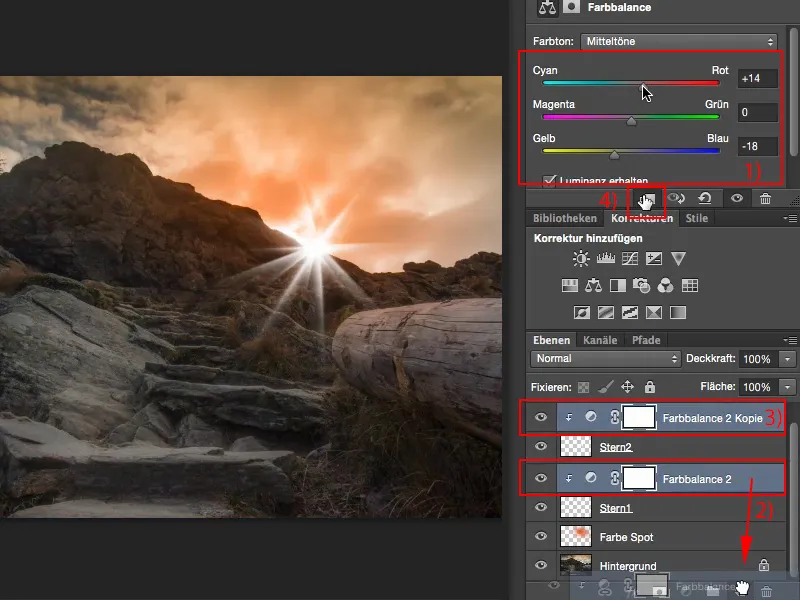Screen dimensions: 800x600
Task: Add an Invert adjustment
Action: coord(582,312)
